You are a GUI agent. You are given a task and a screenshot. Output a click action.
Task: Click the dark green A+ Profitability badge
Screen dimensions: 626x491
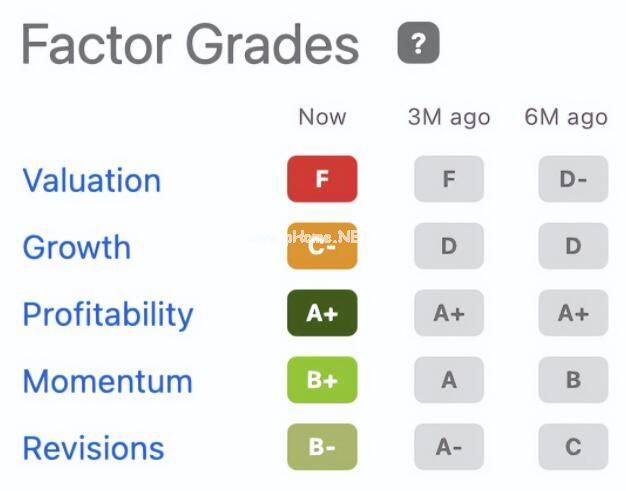pos(322,313)
